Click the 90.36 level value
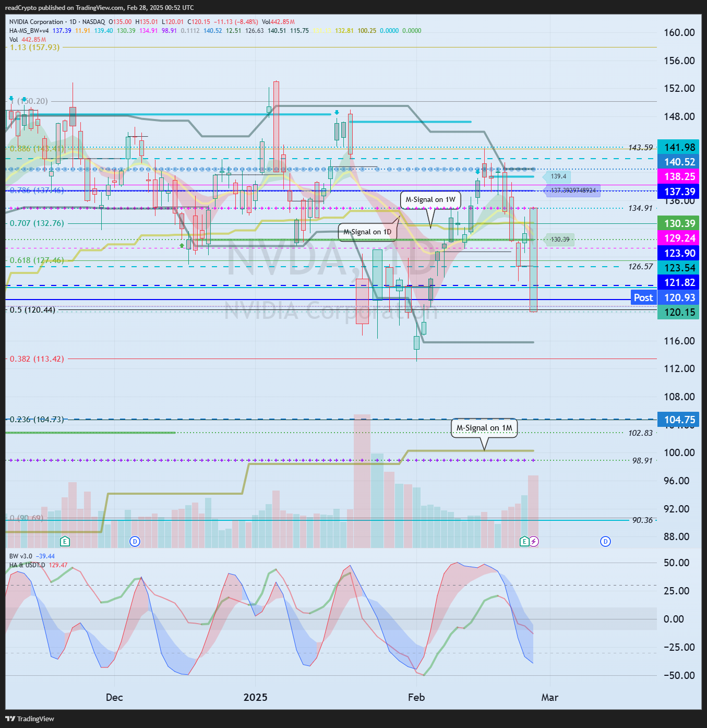707x728 pixels. (642, 520)
